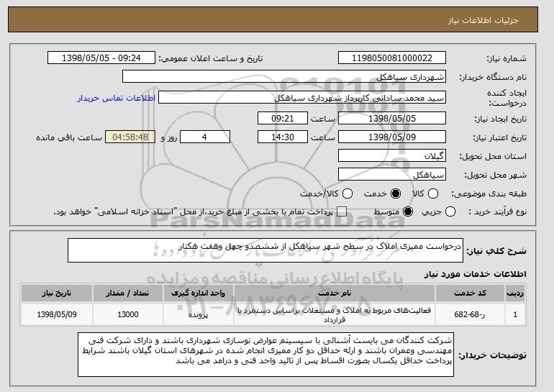This screenshot has height=392, width=554.
Task: Click the شماره نیاز field 1198050081000022
Action: (x=392, y=58)
